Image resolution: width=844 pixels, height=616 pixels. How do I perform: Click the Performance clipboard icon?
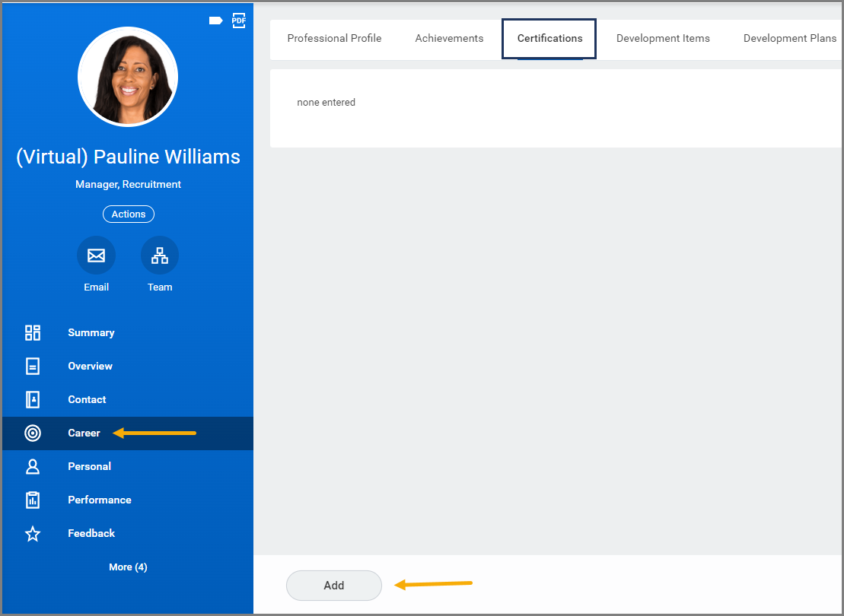pyautogui.click(x=33, y=500)
